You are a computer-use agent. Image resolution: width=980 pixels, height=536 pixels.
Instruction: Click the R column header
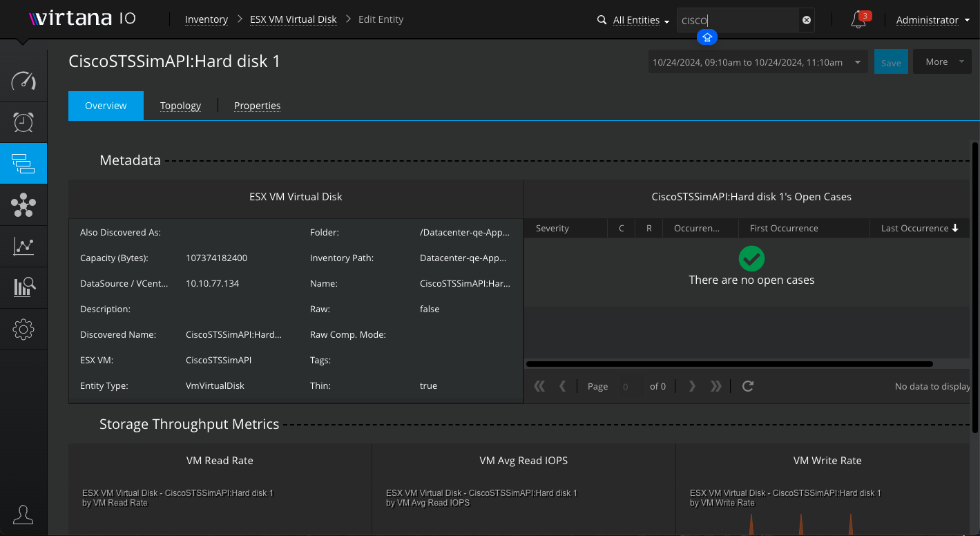[x=649, y=228]
